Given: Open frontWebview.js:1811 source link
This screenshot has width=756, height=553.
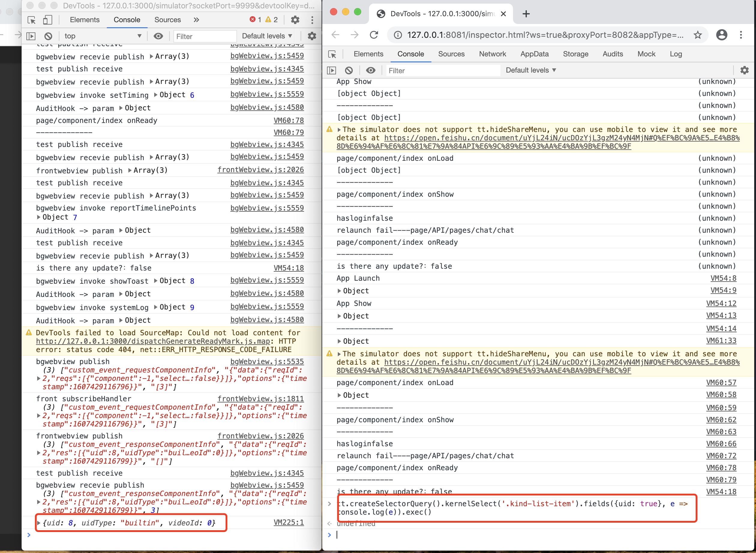Looking at the screenshot, I should [260, 399].
